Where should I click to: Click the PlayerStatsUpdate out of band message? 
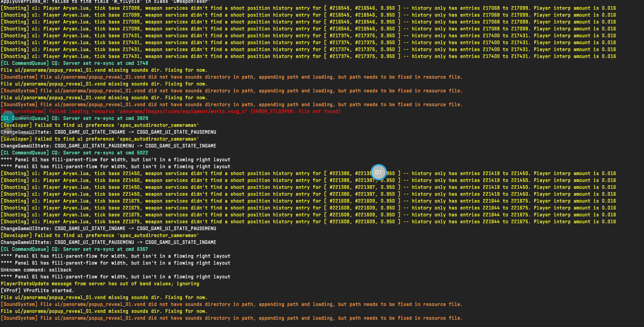100,284
